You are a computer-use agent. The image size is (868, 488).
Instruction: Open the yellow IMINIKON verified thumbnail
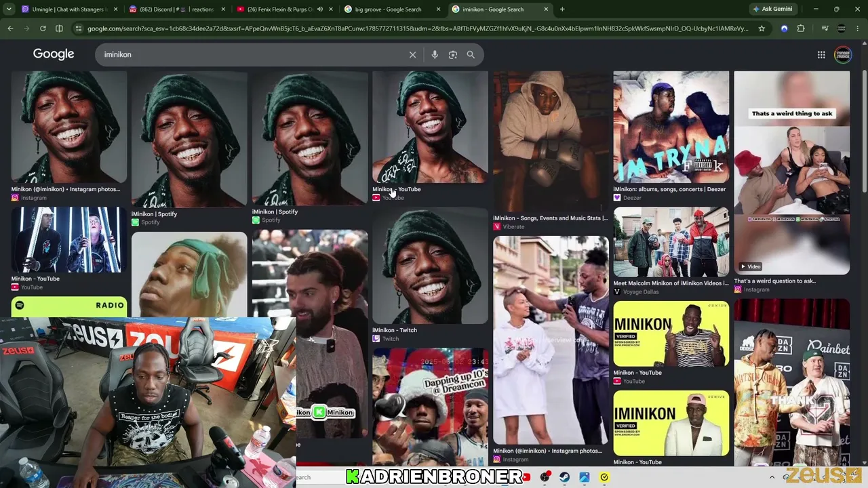671,424
